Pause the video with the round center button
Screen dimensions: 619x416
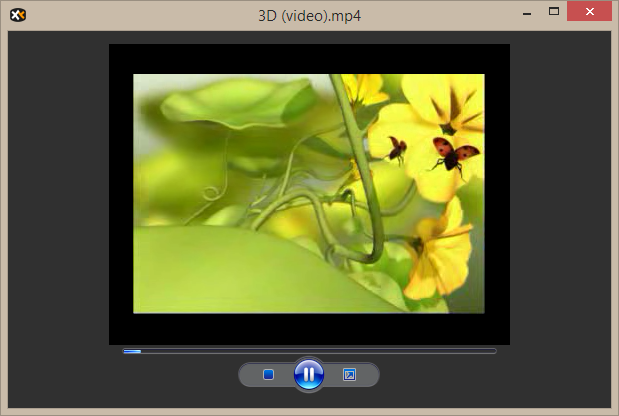point(309,374)
